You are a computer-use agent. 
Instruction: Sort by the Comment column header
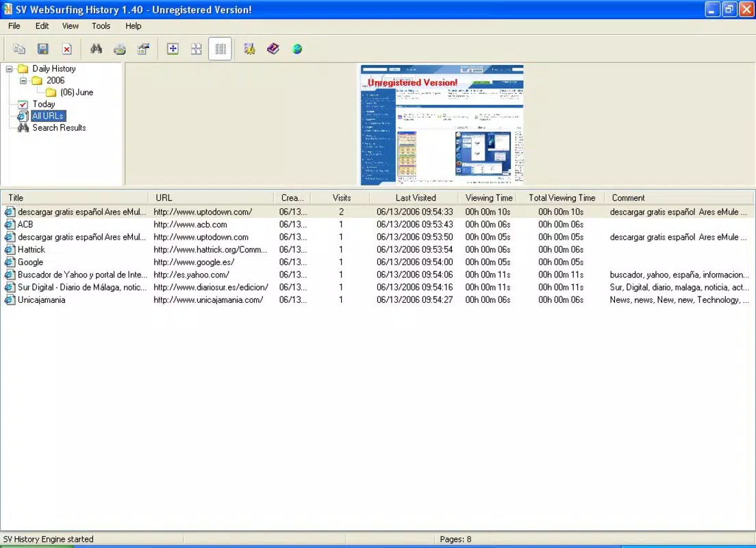coord(679,198)
